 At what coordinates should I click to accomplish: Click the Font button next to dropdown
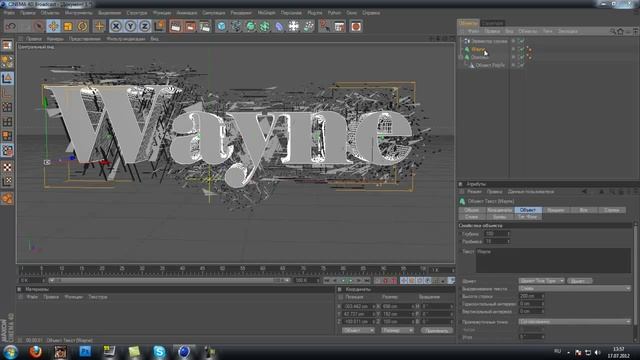(x=579, y=281)
